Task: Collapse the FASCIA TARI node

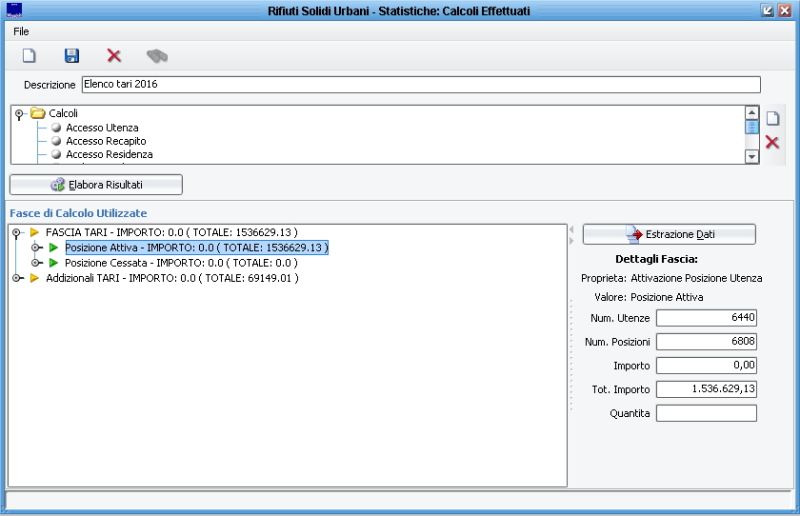Action: coord(16,233)
